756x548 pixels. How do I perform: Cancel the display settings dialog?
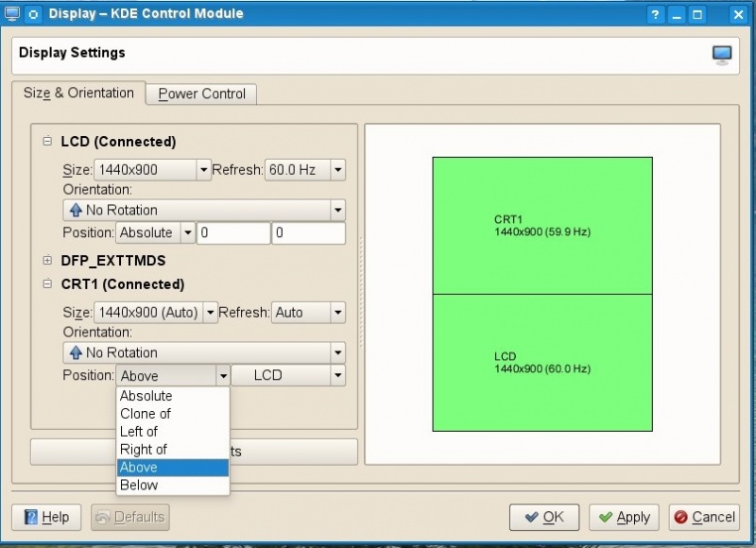(704, 517)
